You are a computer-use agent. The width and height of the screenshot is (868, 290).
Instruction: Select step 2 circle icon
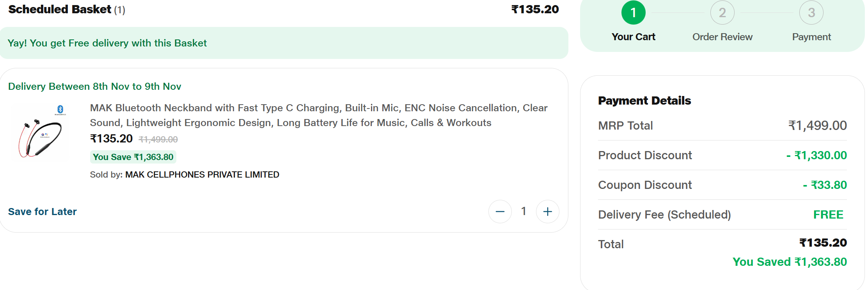pyautogui.click(x=722, y=13)
